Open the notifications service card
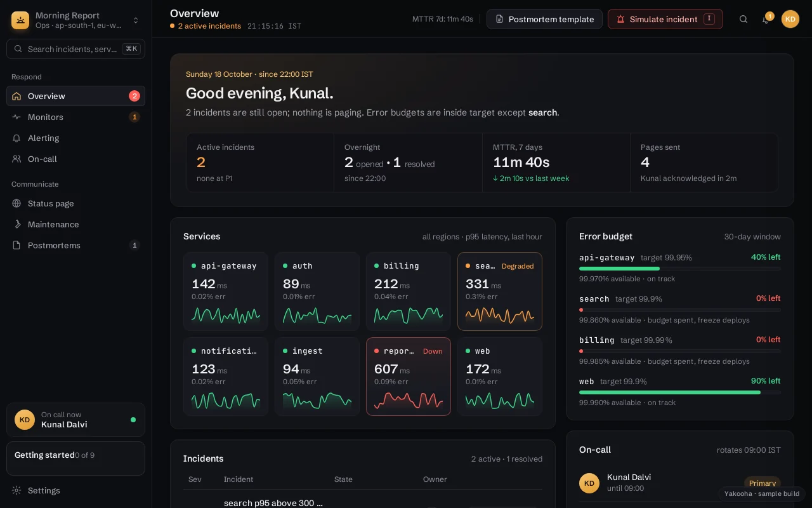This screenshot has height=508, width=812. [226, 377]
